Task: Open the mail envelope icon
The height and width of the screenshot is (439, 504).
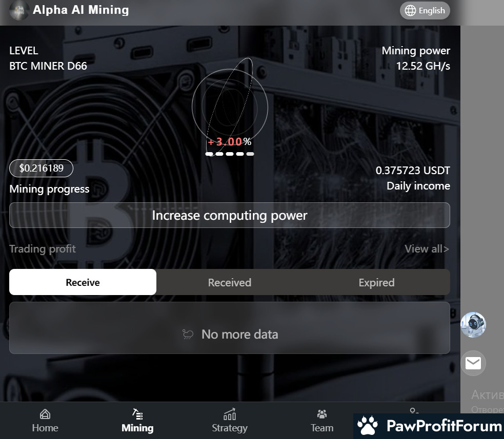Action: tap(473, 363)
